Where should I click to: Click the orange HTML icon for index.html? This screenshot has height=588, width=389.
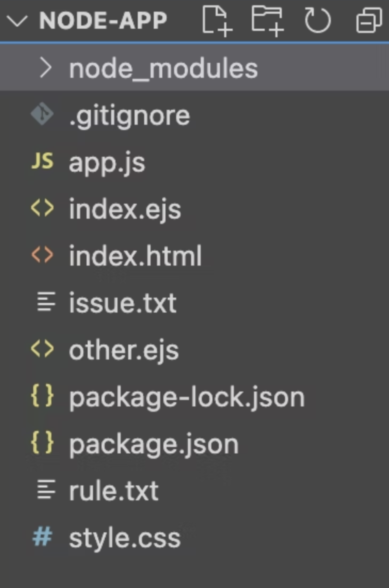point(42,255)
